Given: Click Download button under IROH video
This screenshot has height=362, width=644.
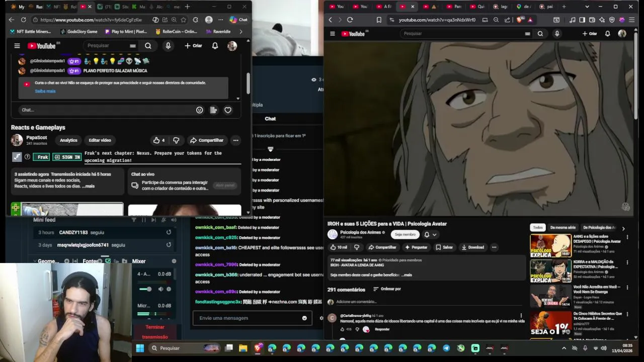Looking at the screenshot, I should click(x=472, y=247).
